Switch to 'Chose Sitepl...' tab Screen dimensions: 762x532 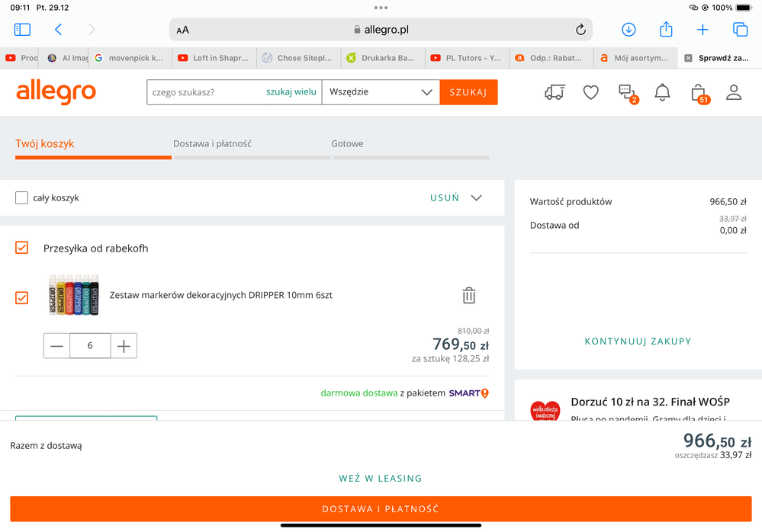pos(298,58)
